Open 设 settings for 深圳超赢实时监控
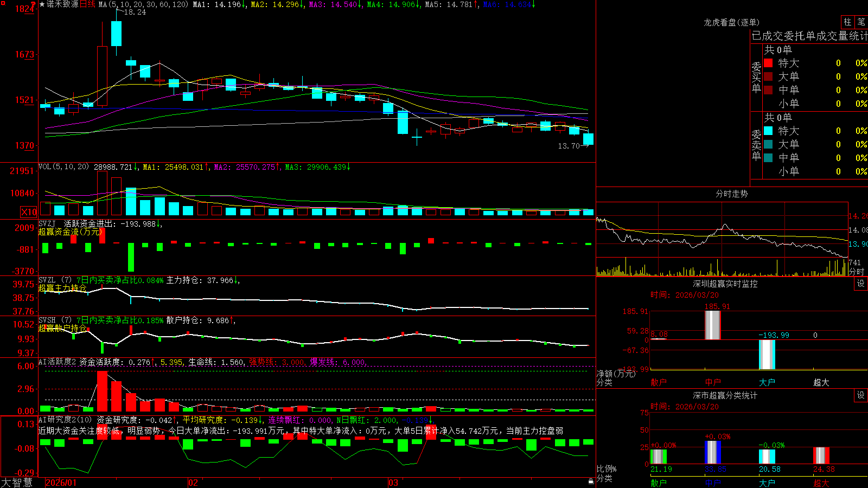The image size is (868, 488). pyautogui.click(x=861, y=284)
